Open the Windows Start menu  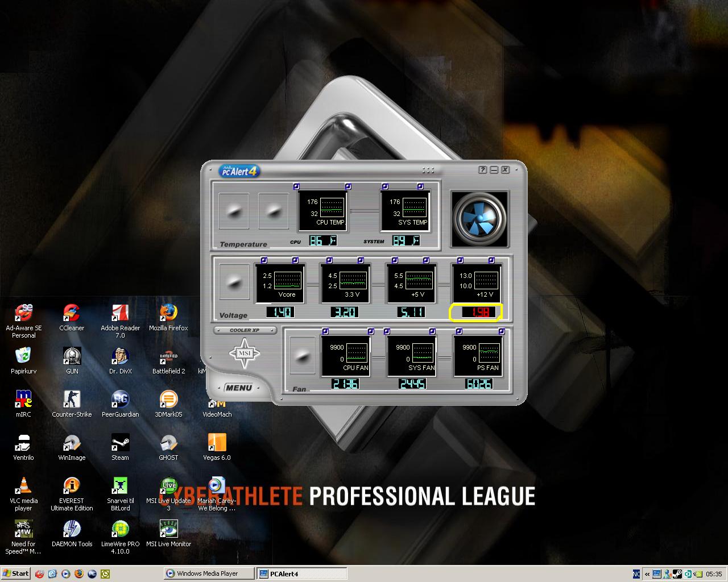pyautogui.click(x=15, y=573)
